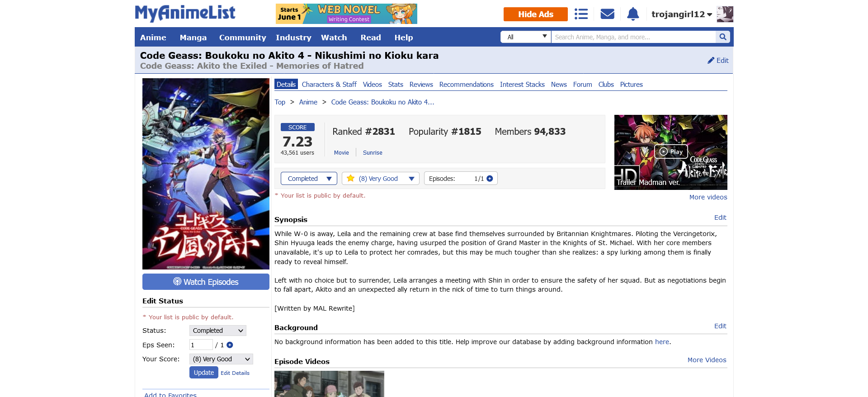868x397 pixels.
Task: Switch to the Pictures tab
Action: (x=631, y=85)
